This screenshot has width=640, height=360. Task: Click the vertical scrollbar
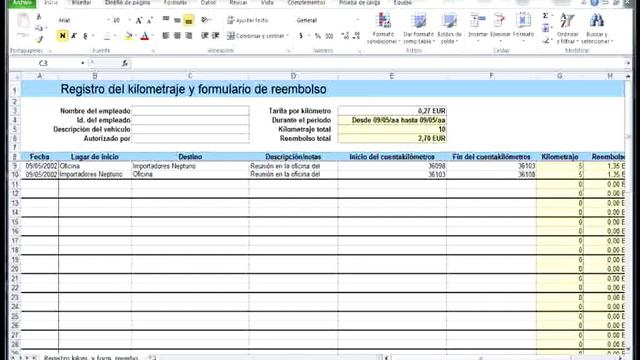coord(628,212)
